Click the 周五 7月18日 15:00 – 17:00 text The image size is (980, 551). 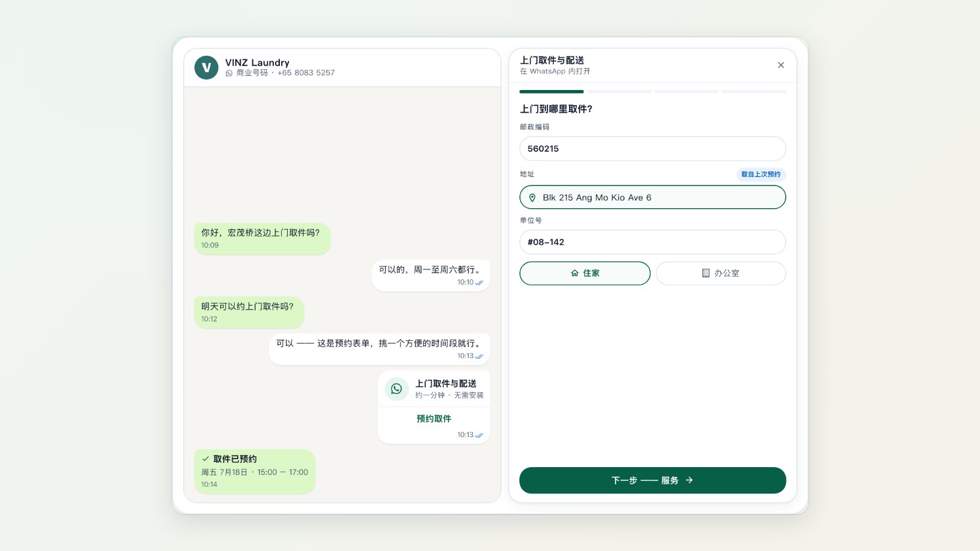tap(255, 472)
